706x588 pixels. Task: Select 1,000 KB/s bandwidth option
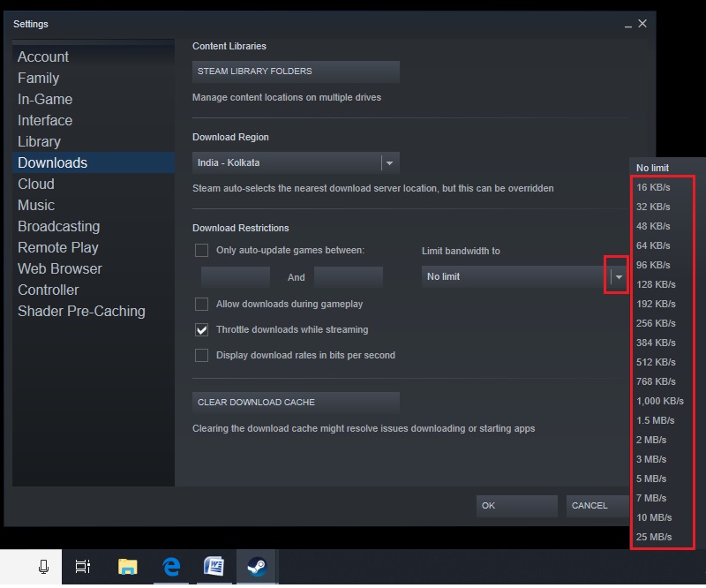pos(659,401)
